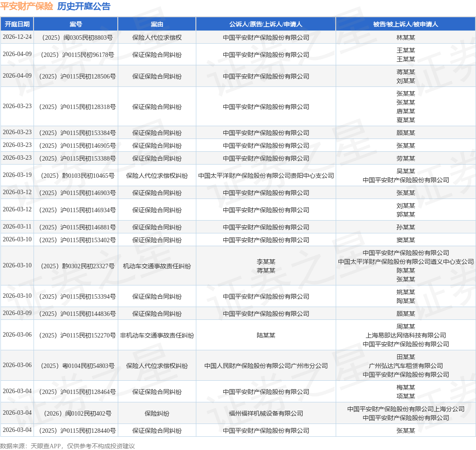Image resolution: width=476 pixels, height=450 pixels.
Task: Click the 案由 column header
Action: (x=157, y=24)
